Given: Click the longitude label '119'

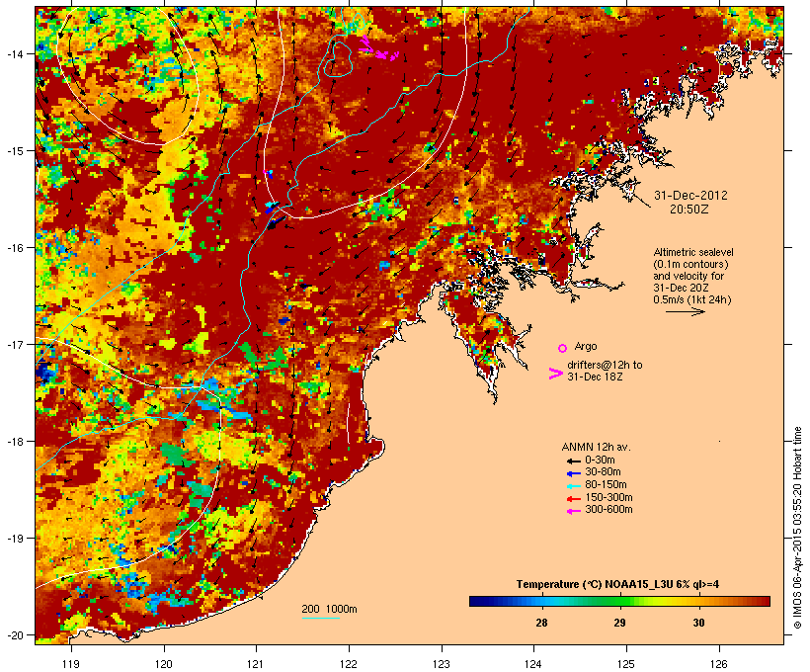Looking at the screenshot, I should 71,664.
